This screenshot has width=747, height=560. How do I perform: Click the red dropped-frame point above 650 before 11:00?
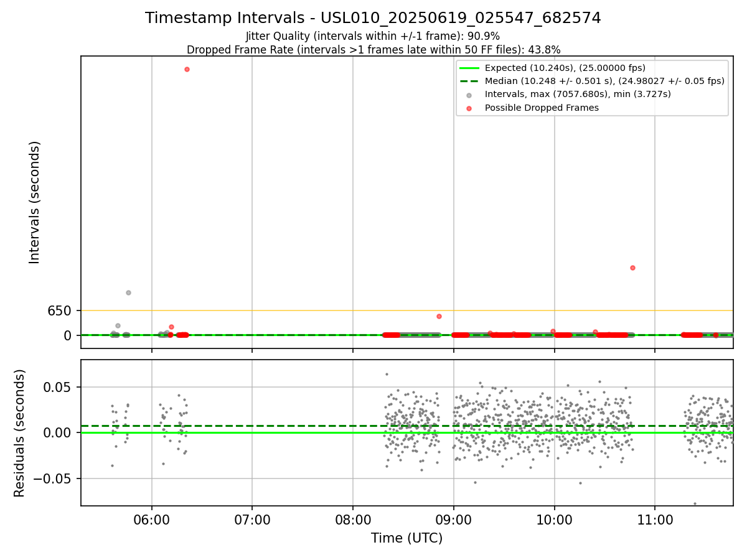coord(632,268)
